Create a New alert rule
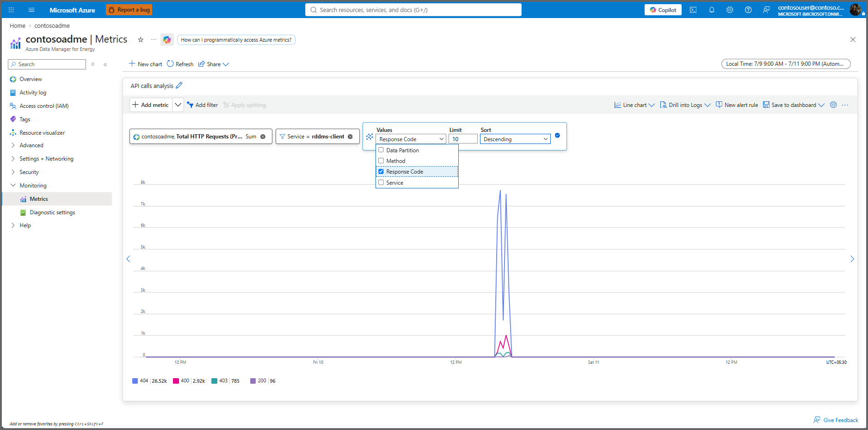This screenshot has height=430, width=868. pos(737,105)
